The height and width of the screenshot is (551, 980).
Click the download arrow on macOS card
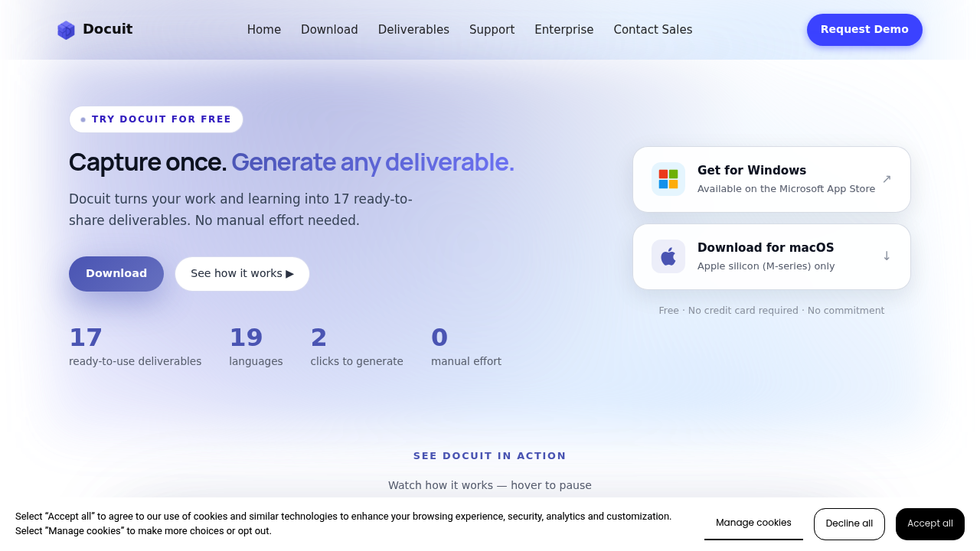click(887, 256)
